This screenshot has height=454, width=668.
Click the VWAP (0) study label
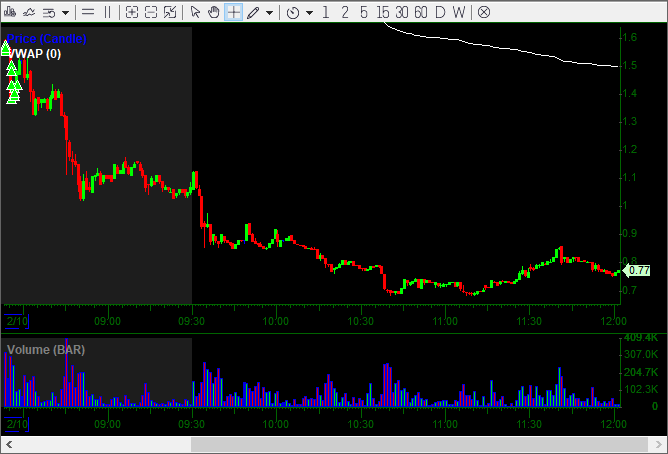click(x=34, y=54)
